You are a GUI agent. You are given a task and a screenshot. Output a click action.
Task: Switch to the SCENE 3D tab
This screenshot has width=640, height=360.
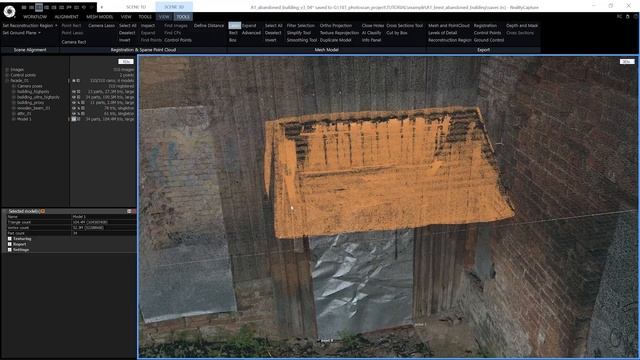(174, 7)
